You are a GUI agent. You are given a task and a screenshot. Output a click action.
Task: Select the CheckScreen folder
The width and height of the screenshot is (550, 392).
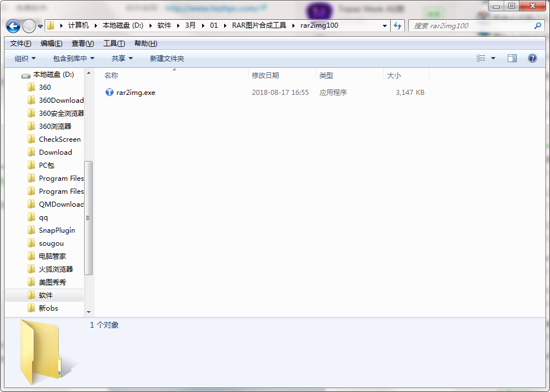coord(60,140)
